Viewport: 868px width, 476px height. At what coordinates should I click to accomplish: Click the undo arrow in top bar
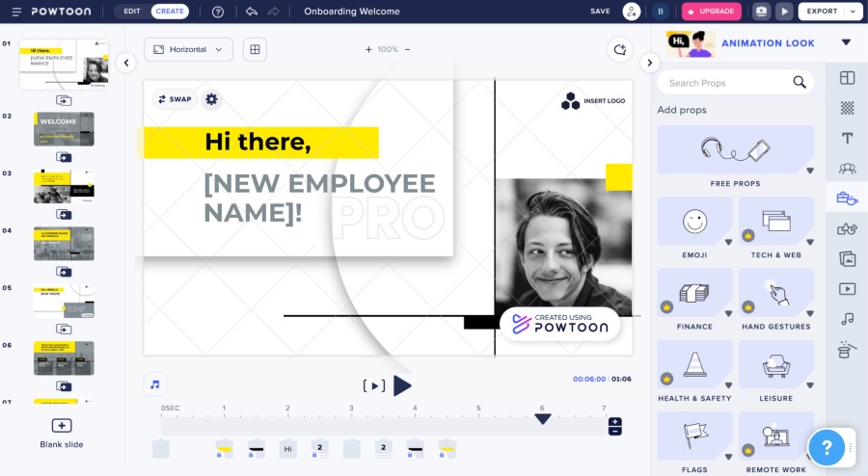tap(252, 12)
